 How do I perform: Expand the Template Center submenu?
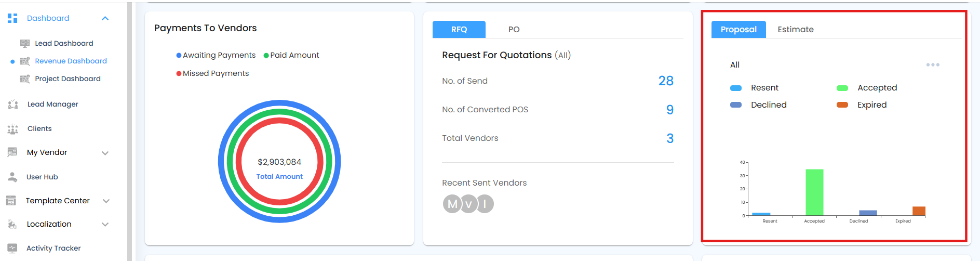[106, 201]
